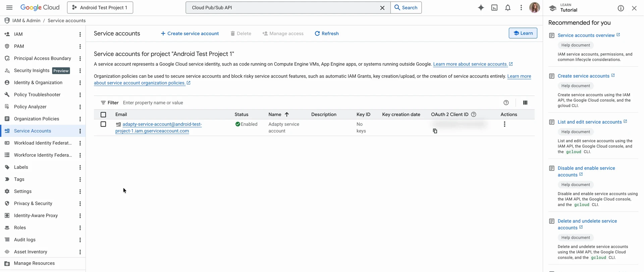This screenshot has height=272, width=644.
Task: Click the Refresh button
Action: (x=327, y=34)
